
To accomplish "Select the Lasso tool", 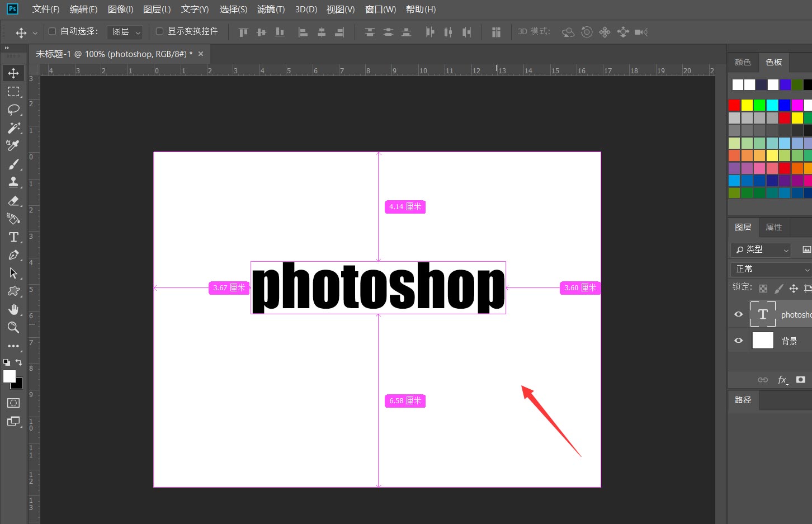I will pos(13,109).
